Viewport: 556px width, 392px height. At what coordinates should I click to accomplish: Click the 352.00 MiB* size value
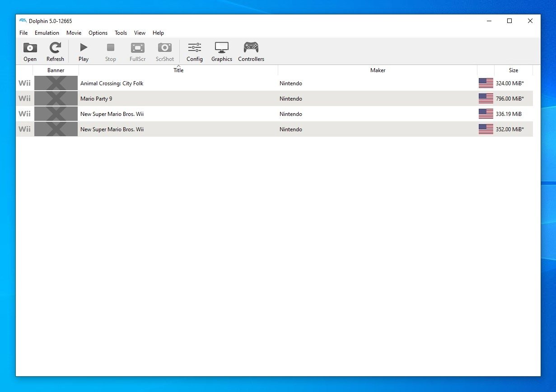510,129
